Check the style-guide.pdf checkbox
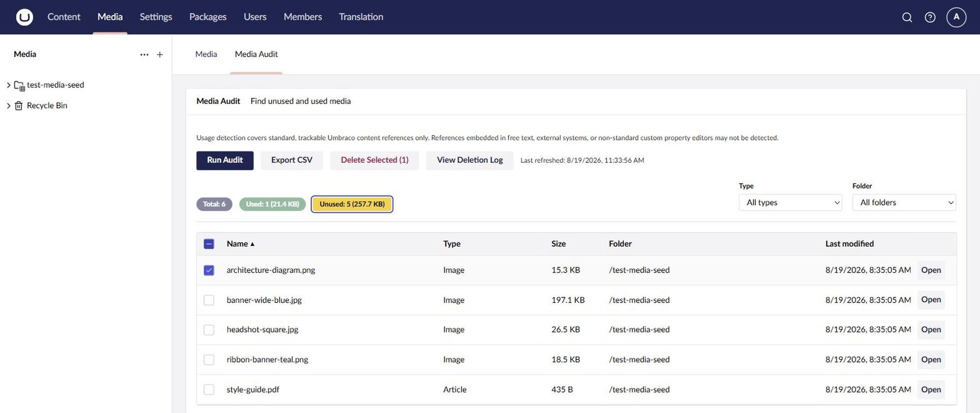This screenshot has width=980, height=413. click(209, 390)
